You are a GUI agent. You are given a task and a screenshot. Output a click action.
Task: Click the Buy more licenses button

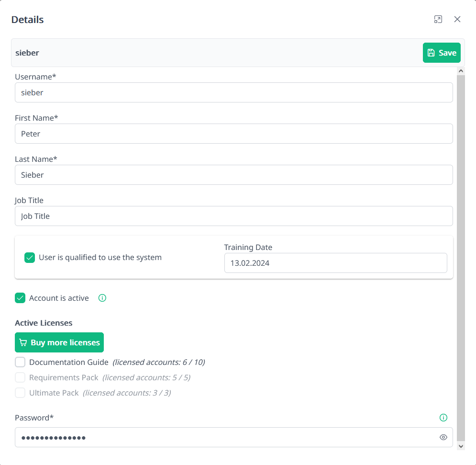[x=59, y=342]
